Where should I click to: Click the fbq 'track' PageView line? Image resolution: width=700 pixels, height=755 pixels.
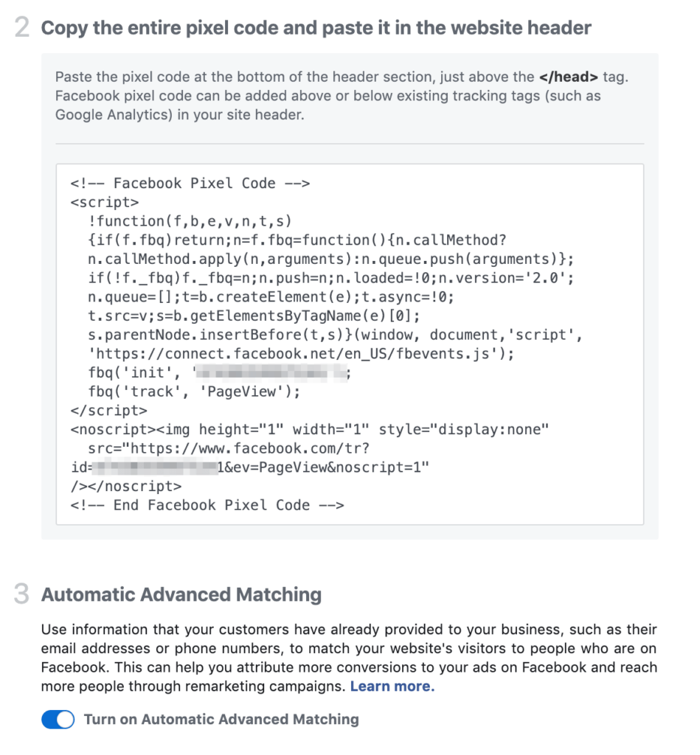click(194, 392)
